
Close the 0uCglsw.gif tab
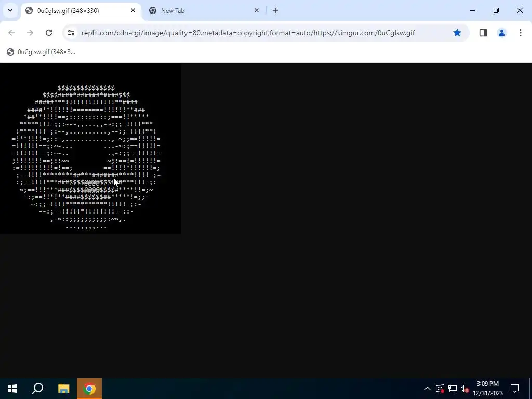[133, 10]
